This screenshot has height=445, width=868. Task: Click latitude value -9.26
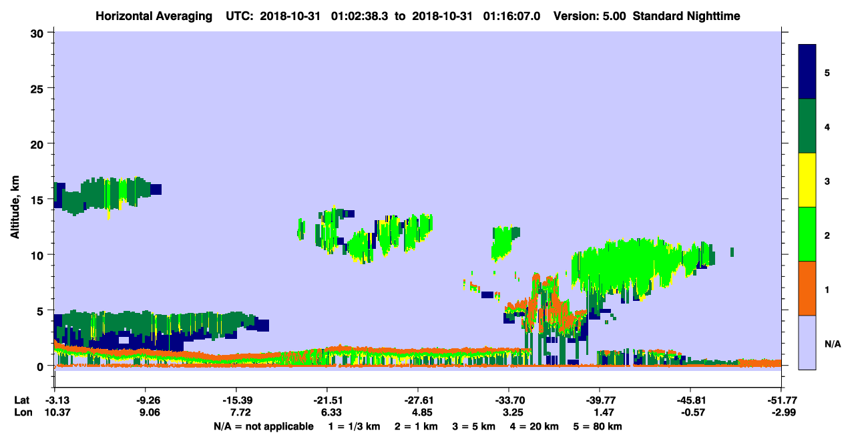tap(145, 400)
